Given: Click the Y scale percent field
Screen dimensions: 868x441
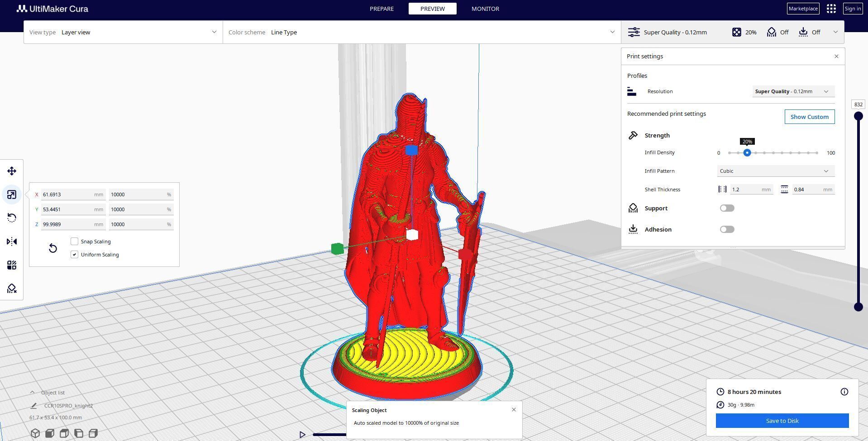Looking at the screenshot, I should (x=141, y=209).
